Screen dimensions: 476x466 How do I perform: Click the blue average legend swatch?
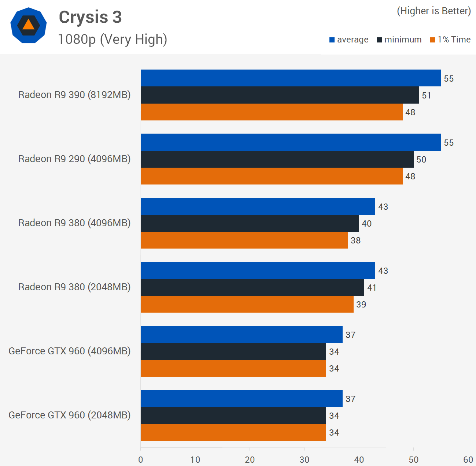coord(332,40)
